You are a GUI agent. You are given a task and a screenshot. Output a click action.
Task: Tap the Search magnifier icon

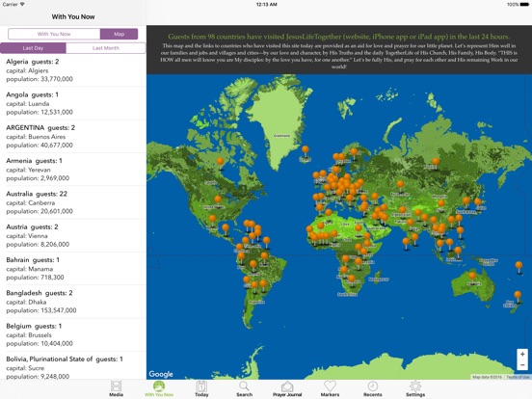tap(244, 386)
